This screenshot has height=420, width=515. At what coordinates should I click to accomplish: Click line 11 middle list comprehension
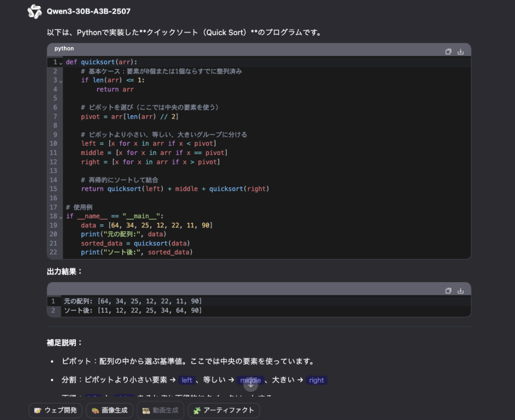(154, 153)
